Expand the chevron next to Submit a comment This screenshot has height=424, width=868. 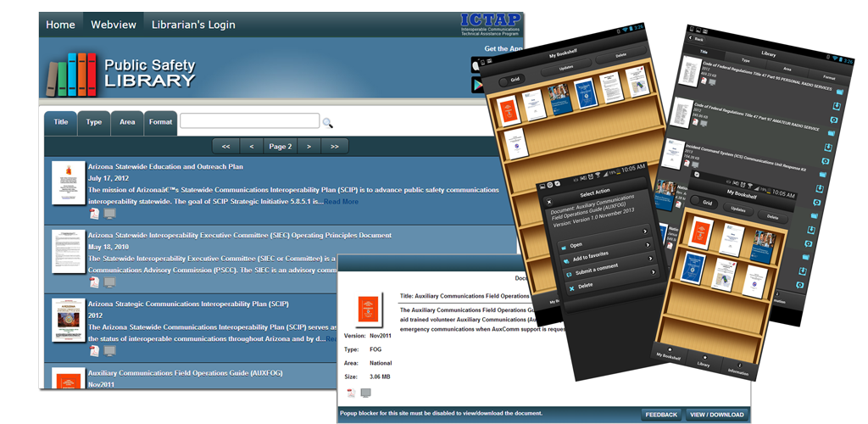point(651,258)
